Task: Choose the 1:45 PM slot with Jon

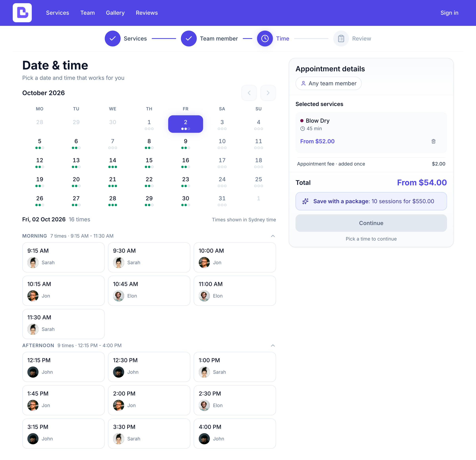Action: (63, 400)
